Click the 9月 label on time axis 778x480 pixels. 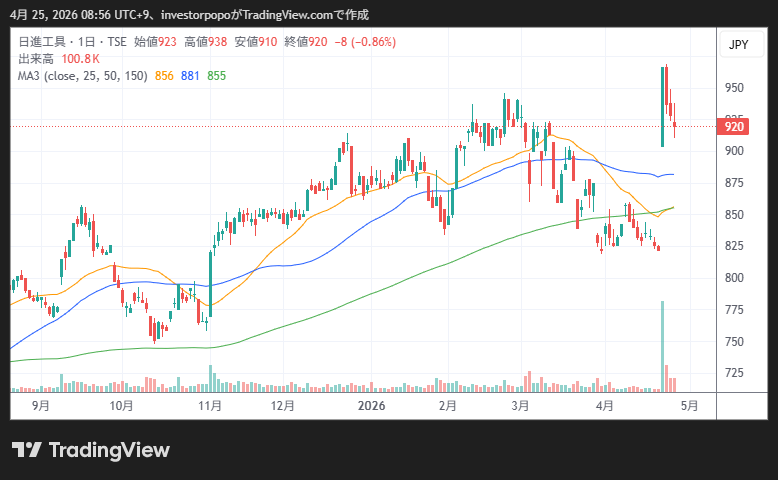[x=41, y=406]
